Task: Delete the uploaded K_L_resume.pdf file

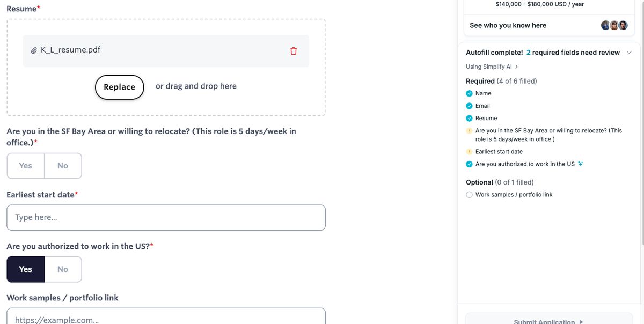Action: click(x=293, y=51)
